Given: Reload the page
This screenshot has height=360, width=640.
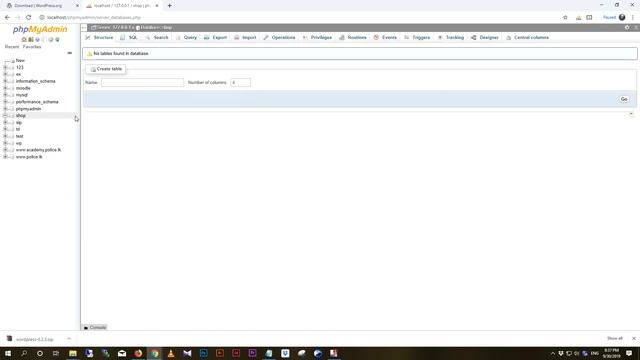Looking at the screenshot, I should click(29, 18).
